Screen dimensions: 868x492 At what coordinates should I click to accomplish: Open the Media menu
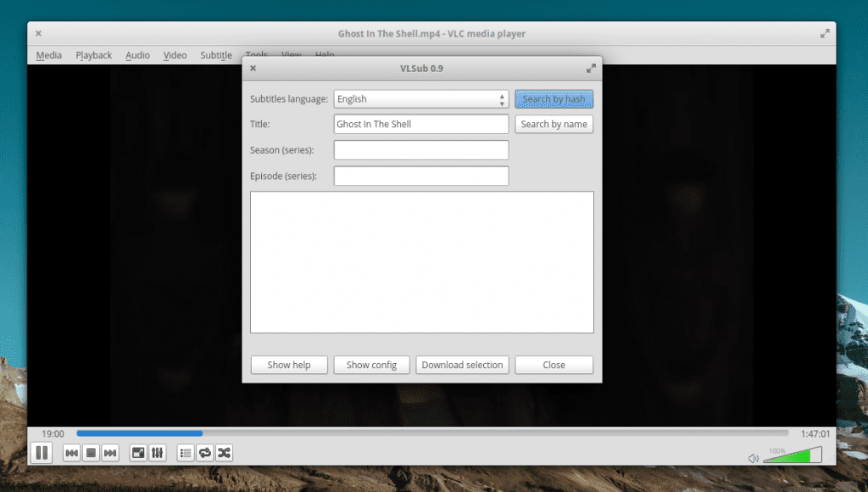[x=48, y=55]
